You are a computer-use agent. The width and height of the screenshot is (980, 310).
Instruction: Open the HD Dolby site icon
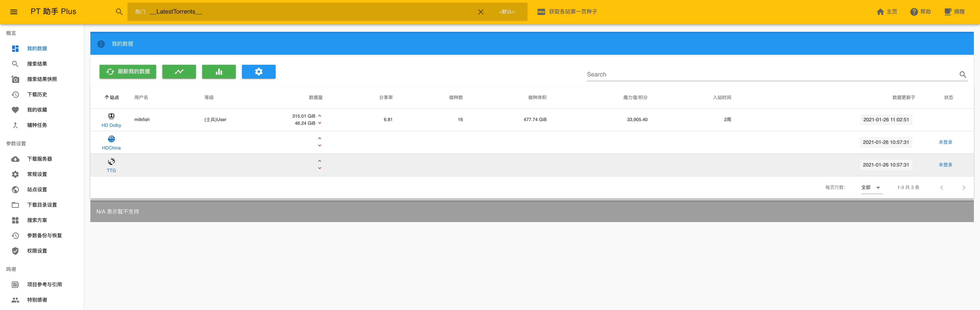(x=111, y=116)
